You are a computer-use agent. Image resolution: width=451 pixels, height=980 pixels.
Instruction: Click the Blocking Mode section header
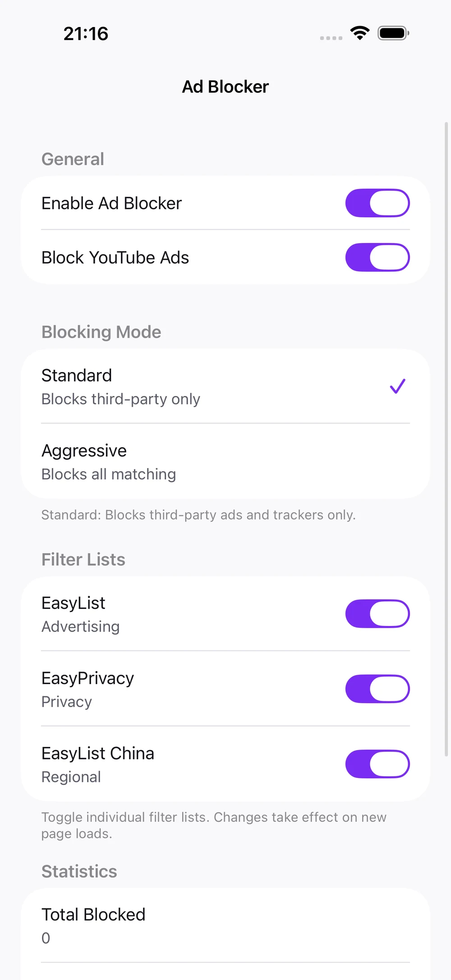101,332
